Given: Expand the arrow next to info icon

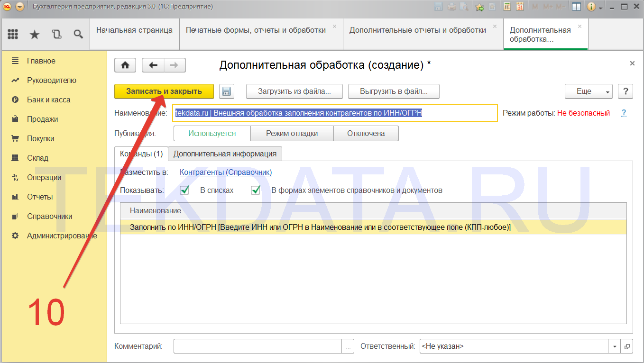Looking at the screenshot, I should tap(600, 7).
